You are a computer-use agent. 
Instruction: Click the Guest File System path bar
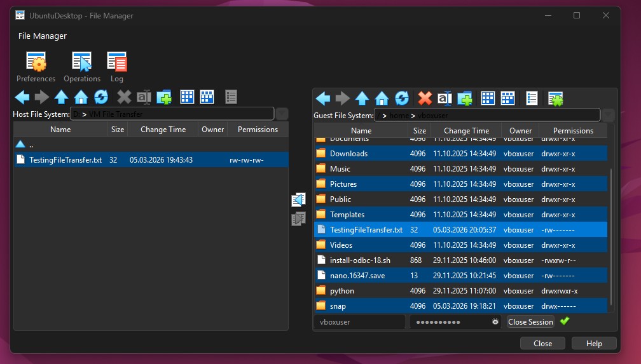(x=487, y=115)
